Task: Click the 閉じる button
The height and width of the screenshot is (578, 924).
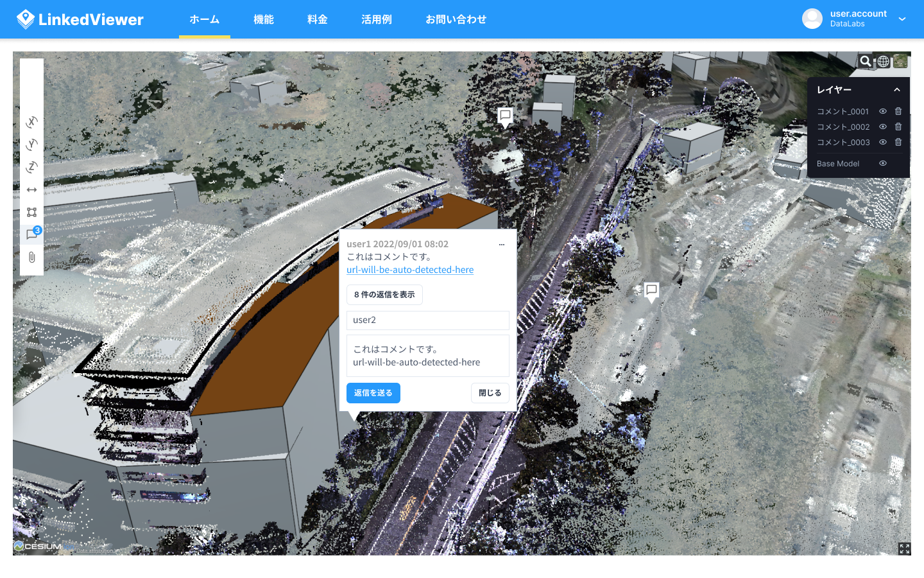Action: (490, 393)
